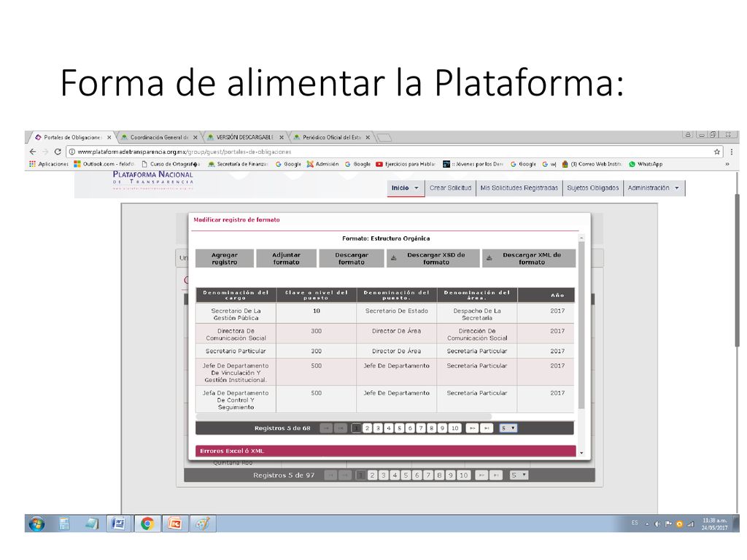
Task: Bookmark page with the star icon
Action: [x=716, y=152]
